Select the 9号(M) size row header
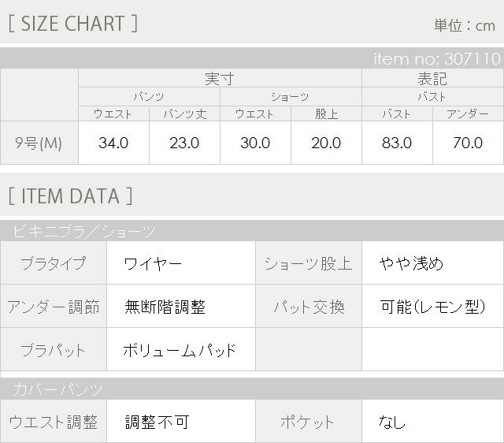Viewport: 504px width, 443px height. tap(39, 143)
